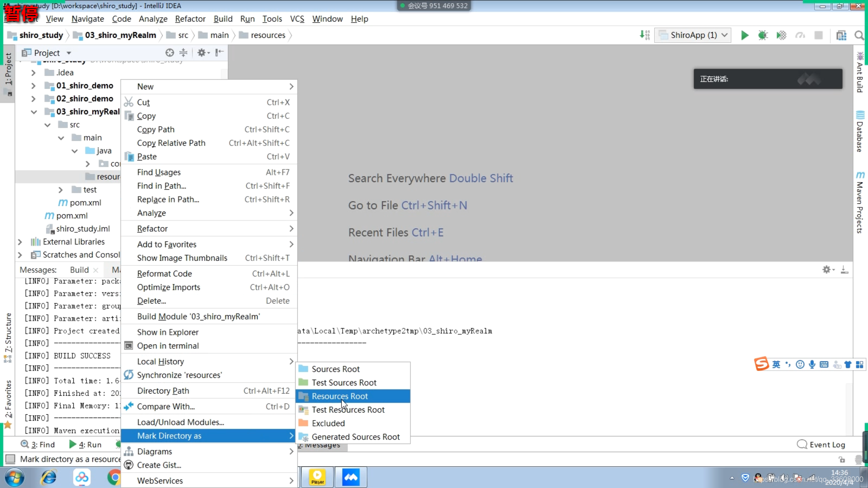Viewport: 868px width, 488px height.
Task: Mark directory as Excluded
Action: pyautogui.click(x=353, y=423)
